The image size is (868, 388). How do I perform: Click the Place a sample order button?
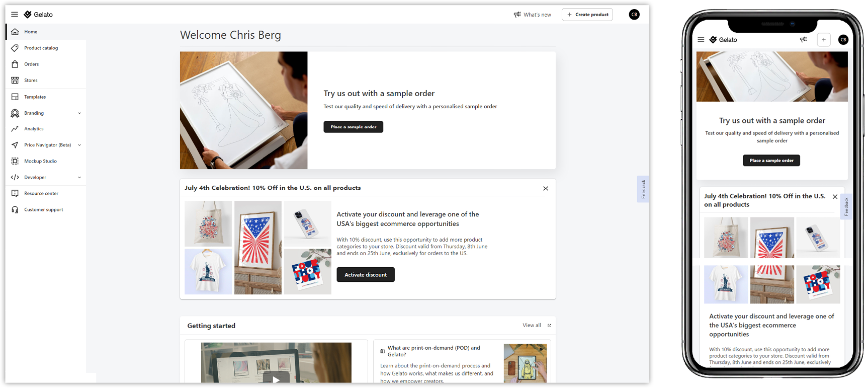[353, 127]
